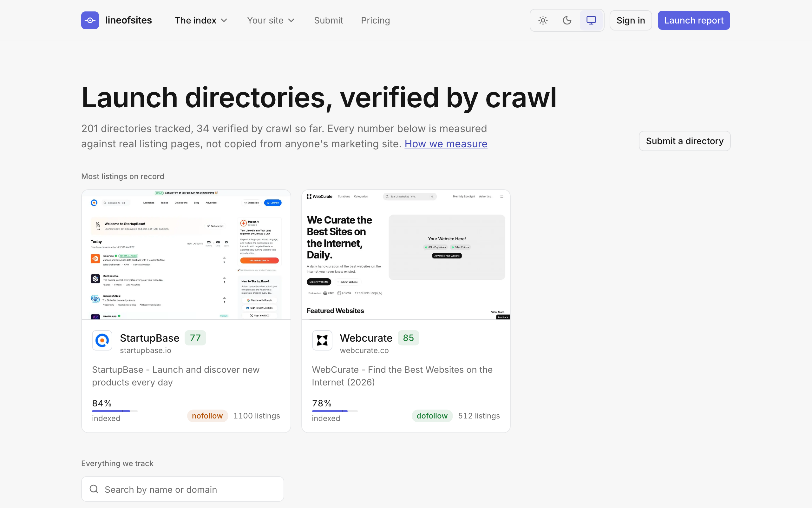Open the lineofsites home link text
Screen dimensions: 812x508
tap(128, 20)
